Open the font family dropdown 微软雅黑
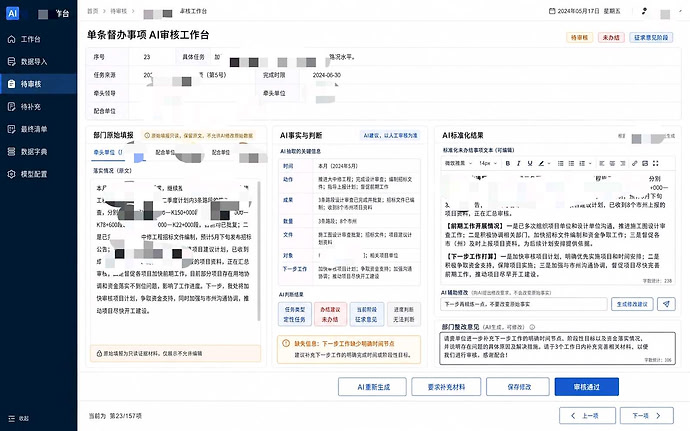The image size is (690, 431). point(458,163)
